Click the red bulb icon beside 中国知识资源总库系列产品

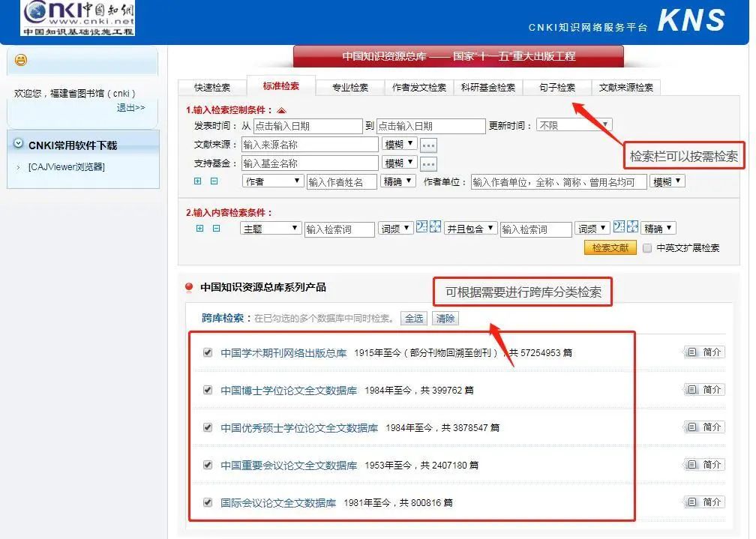[x=189, y=288]
